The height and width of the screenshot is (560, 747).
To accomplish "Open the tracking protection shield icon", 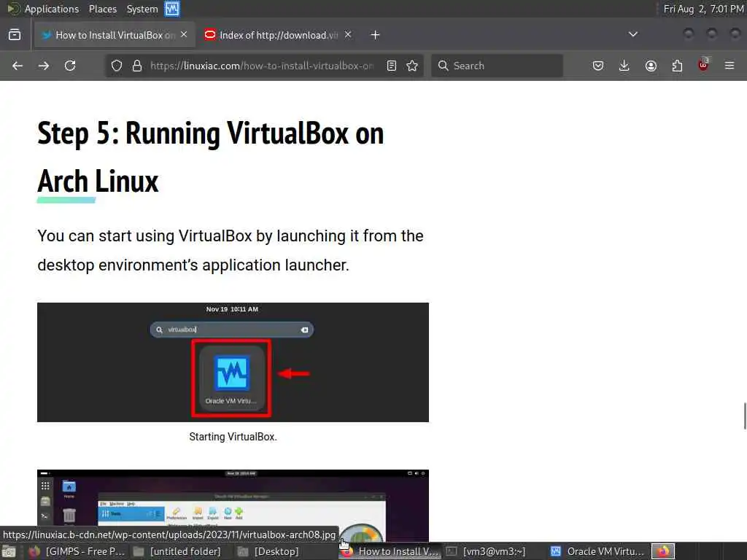I will (x=117, y=66).
